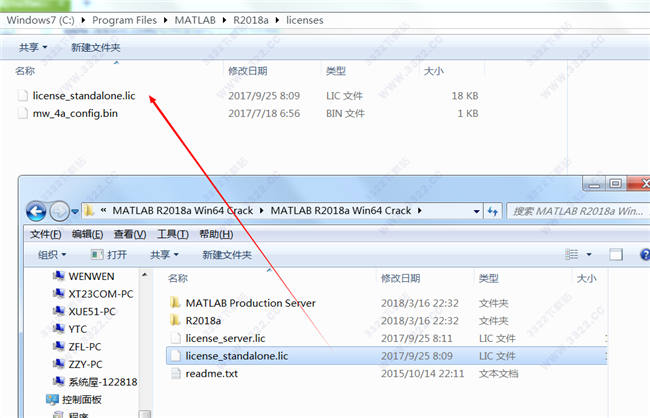Open the address bar history dropdown

[x=477, y=211]
